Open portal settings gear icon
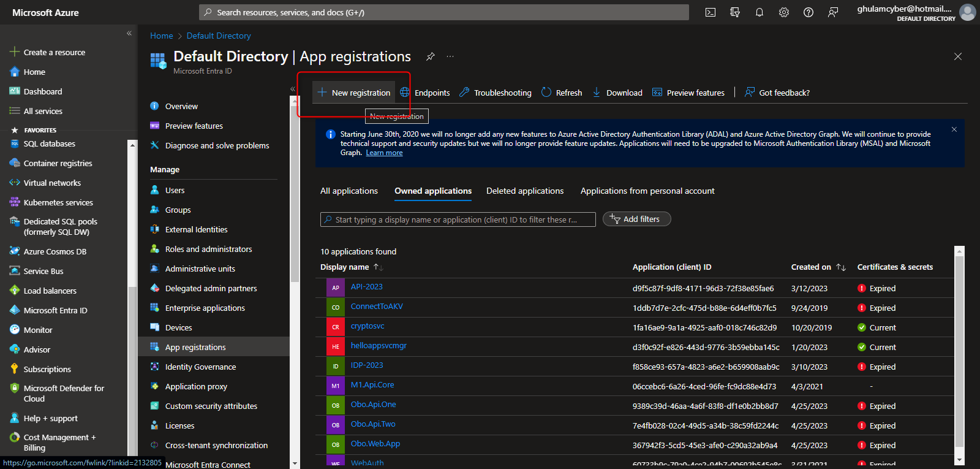Image resolution: width=980 pixels, height=469 pixels. [x=784, y=12]
